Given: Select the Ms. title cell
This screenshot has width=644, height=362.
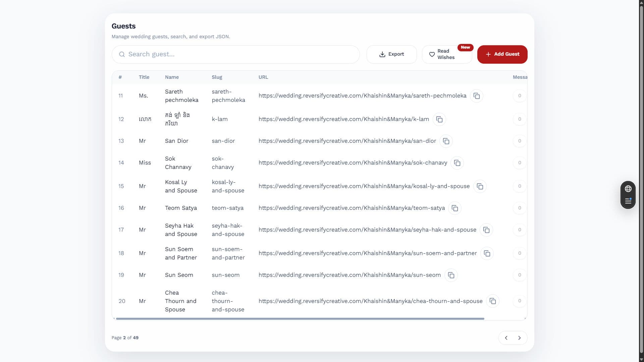Looking at the screenshot, I should pyautogui.click(x=143, y=96).
